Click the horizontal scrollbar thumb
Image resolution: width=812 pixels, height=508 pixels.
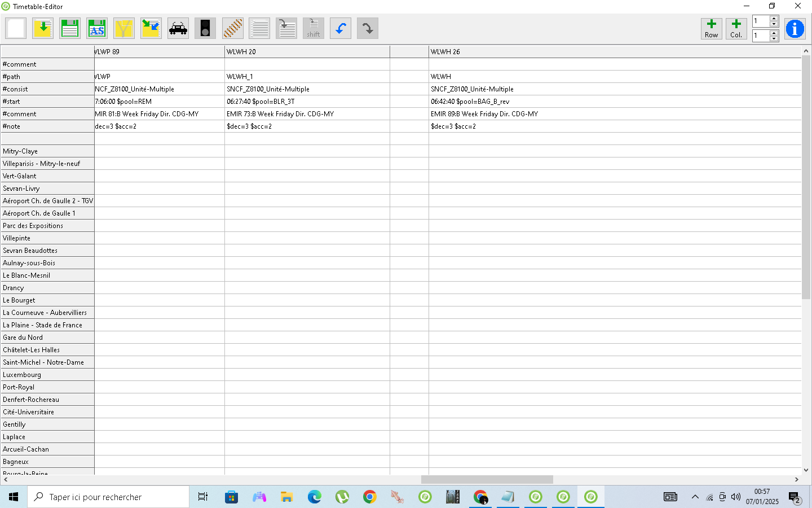[x=487, y=479]
